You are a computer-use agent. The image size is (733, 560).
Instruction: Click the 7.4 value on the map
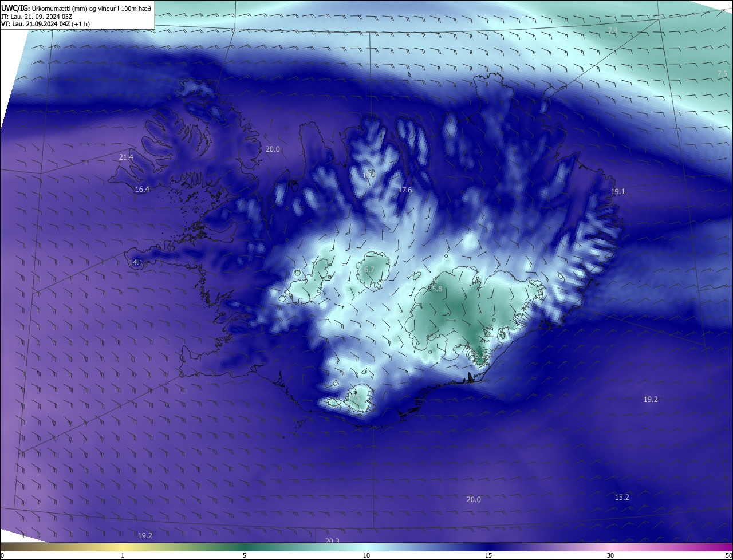613,30
